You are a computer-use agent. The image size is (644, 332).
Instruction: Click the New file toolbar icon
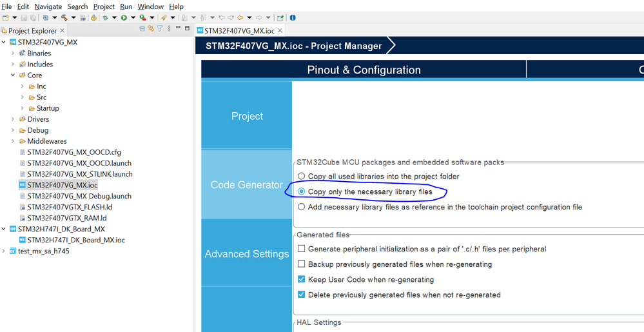coord(5,17)
